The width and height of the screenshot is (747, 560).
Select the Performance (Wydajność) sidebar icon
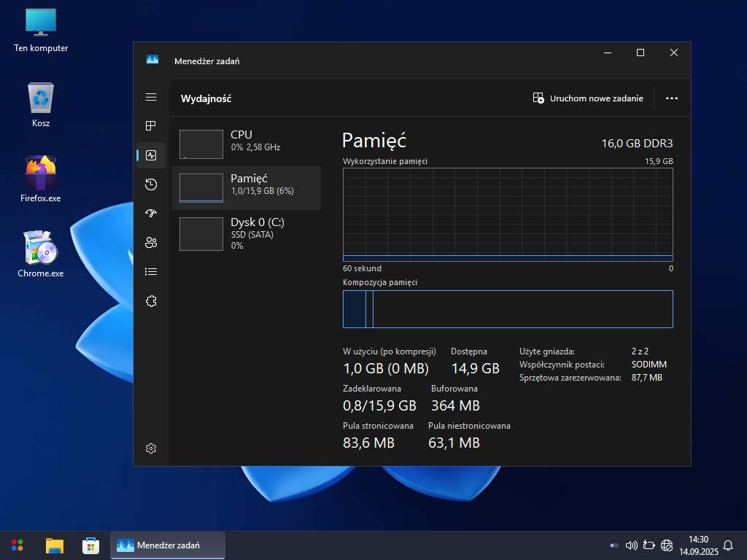point(151,155)
